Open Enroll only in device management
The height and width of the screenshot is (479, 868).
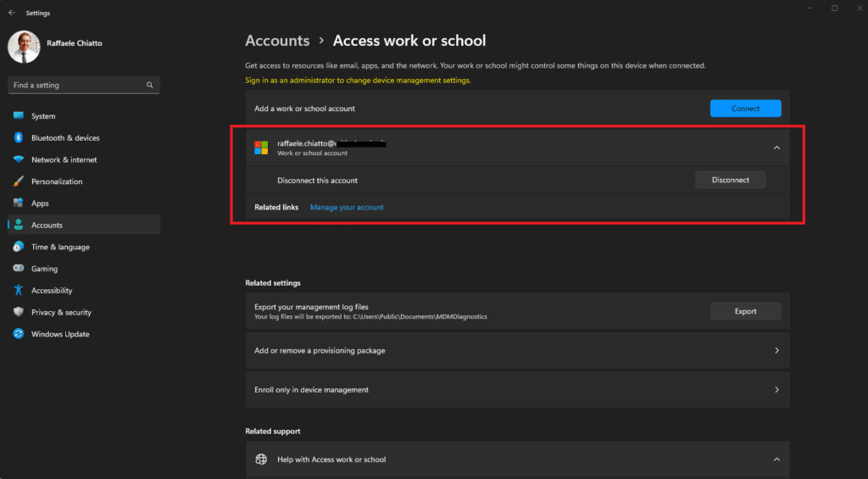click(x=776, y=390)
